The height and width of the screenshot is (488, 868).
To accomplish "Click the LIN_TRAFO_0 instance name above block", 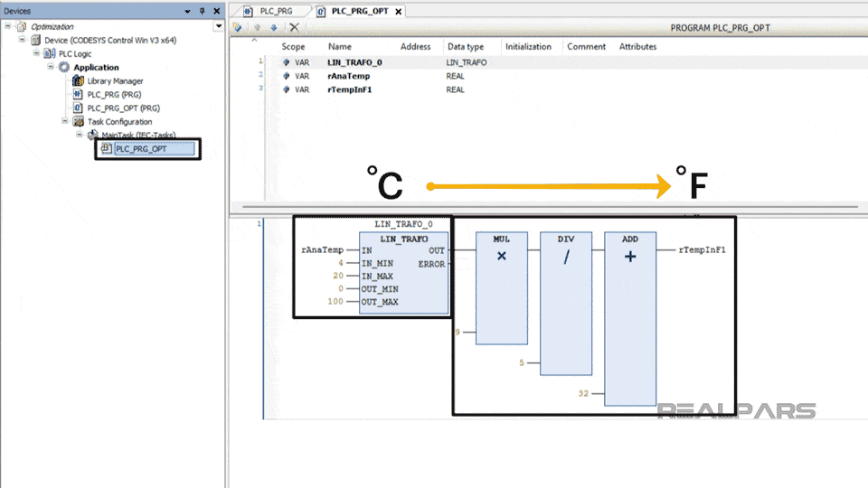I will pyautogui.click(x=403, y=224).
